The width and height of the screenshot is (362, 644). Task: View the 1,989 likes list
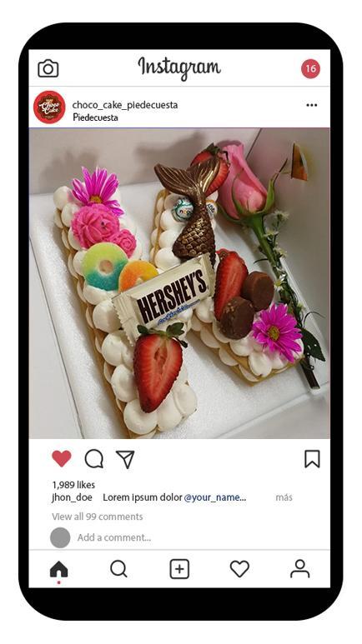73,485
